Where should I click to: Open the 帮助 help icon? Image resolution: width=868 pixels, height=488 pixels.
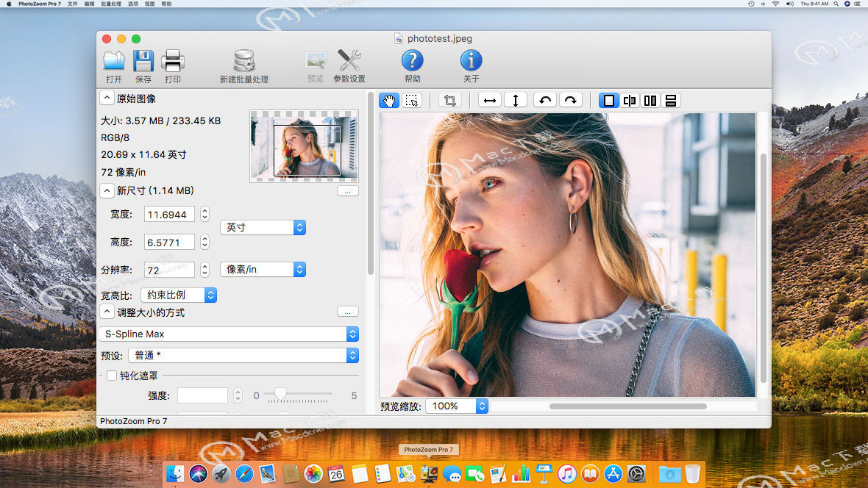click(x=413, y=66)
